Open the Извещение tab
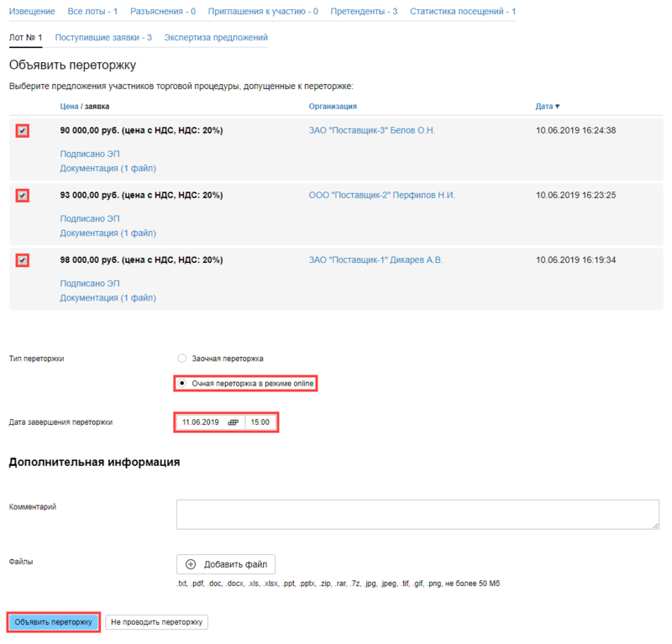Image resolution: width=672 pixels, height=644 pixels. (32, 12)
